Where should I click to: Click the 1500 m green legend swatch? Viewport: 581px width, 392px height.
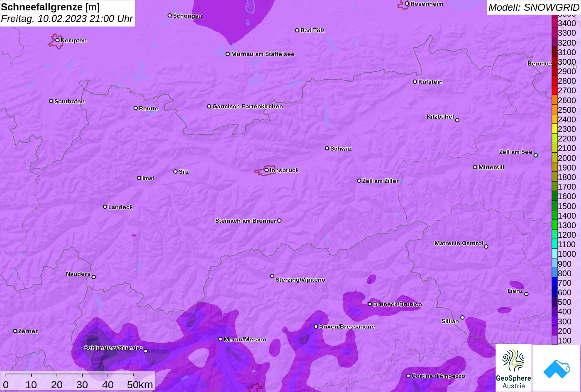(x=554, y=206)
